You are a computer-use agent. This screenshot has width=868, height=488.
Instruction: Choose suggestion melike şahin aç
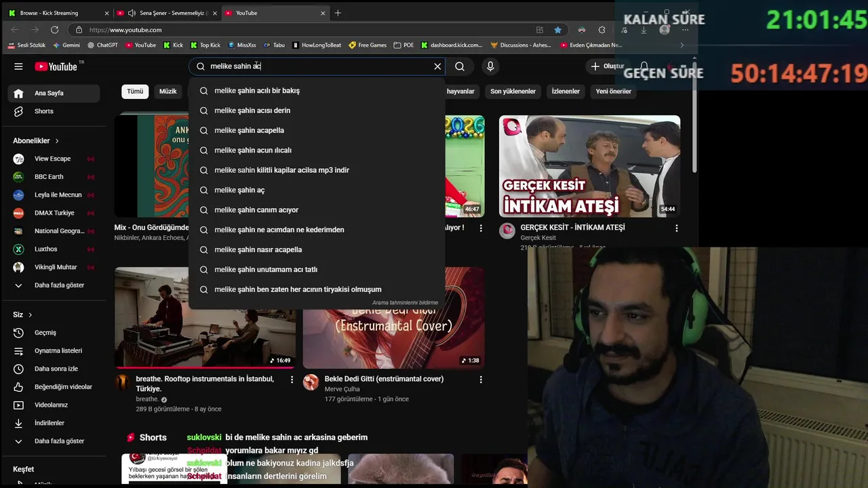(x=317, y=190)
